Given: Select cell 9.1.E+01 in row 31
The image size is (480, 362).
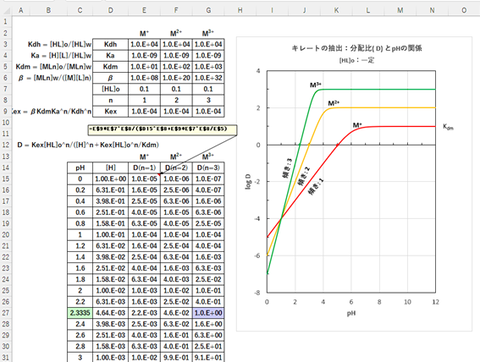Looking at the screenshot, I should coord(208,357).
